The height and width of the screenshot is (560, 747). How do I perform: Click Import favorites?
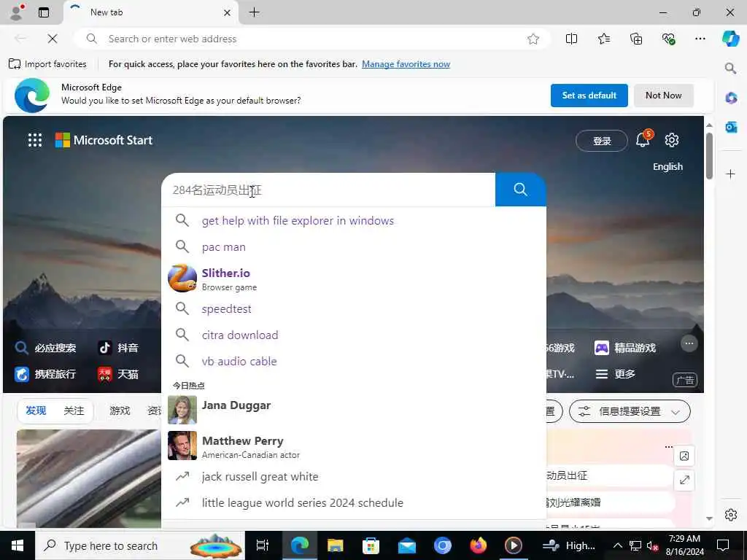tap(47, 64)
